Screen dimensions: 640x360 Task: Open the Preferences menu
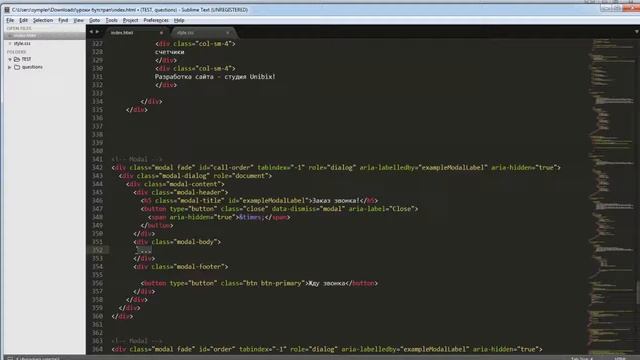[x=156, y=20]
